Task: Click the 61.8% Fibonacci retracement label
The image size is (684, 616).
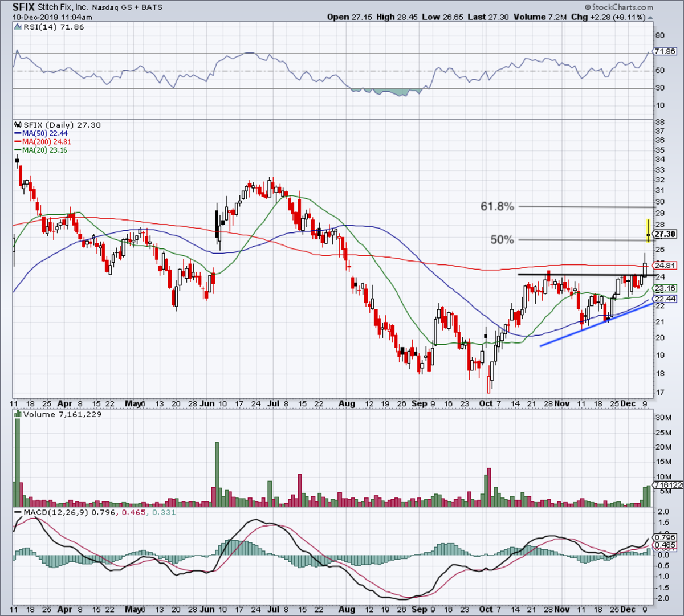Action: tap(497, 207)
